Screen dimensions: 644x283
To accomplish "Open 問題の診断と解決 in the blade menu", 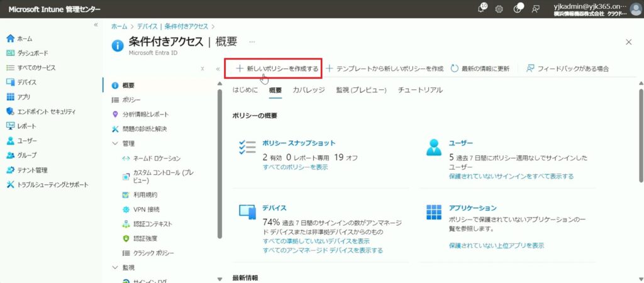I will [140, 129].
